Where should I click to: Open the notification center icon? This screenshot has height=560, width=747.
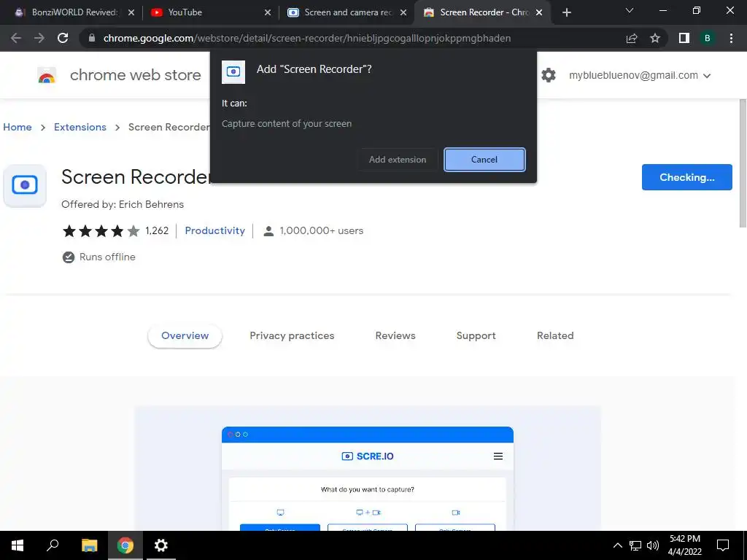723,545
